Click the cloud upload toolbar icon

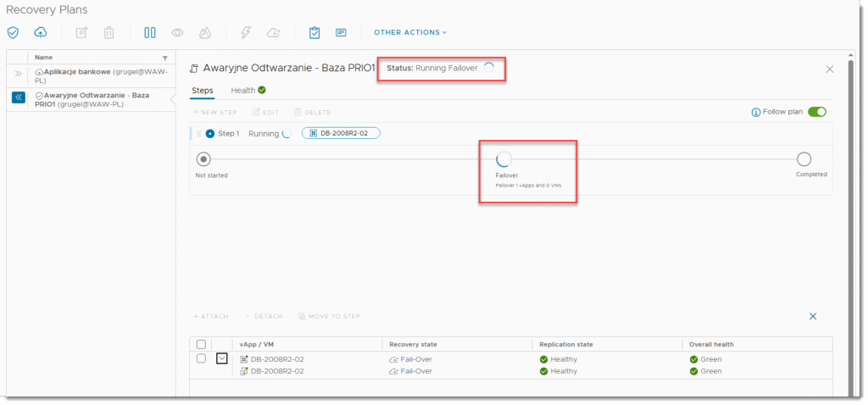click(x=40, y=33)
